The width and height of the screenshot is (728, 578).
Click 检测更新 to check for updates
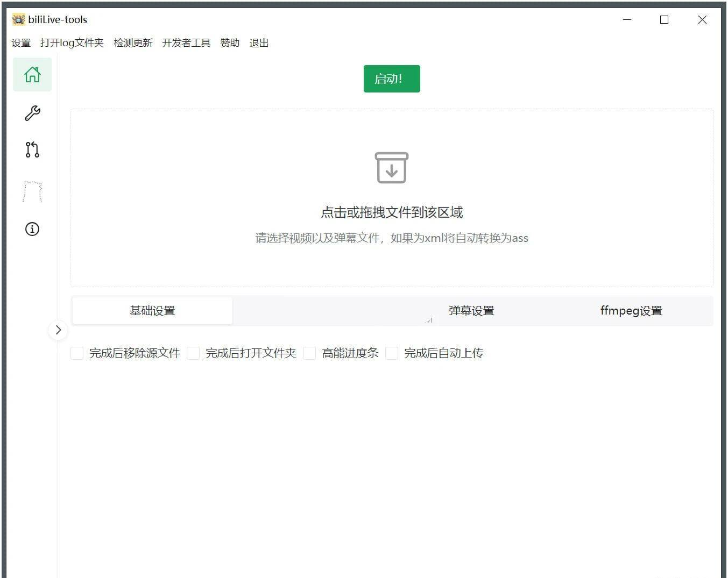click(x=133, y=43)
